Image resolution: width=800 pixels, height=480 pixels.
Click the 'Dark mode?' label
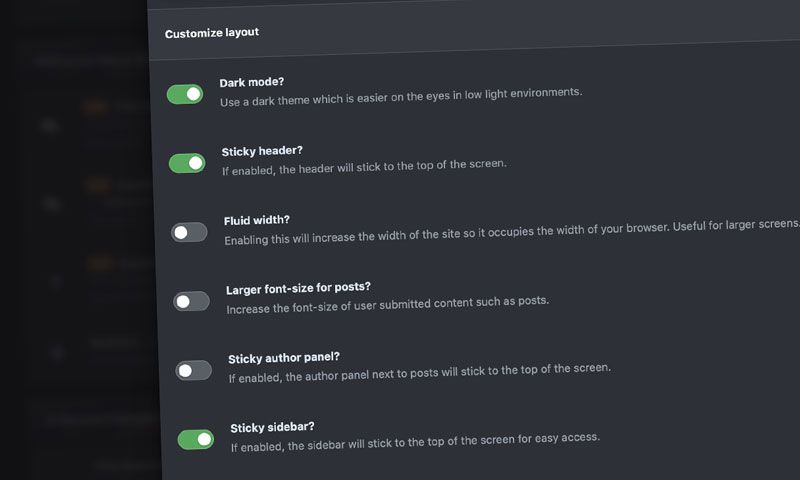(x=252, y=82)
